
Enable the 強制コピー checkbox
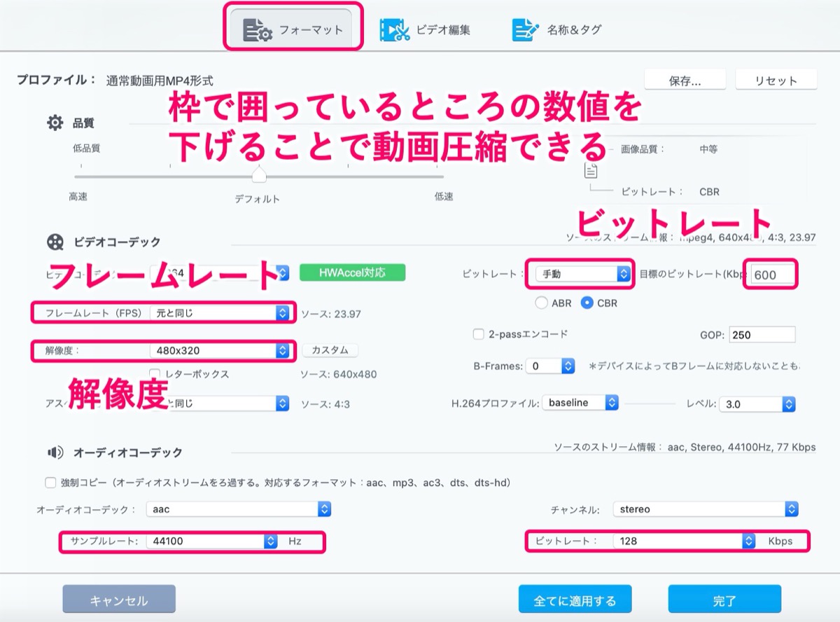[50, 483]
